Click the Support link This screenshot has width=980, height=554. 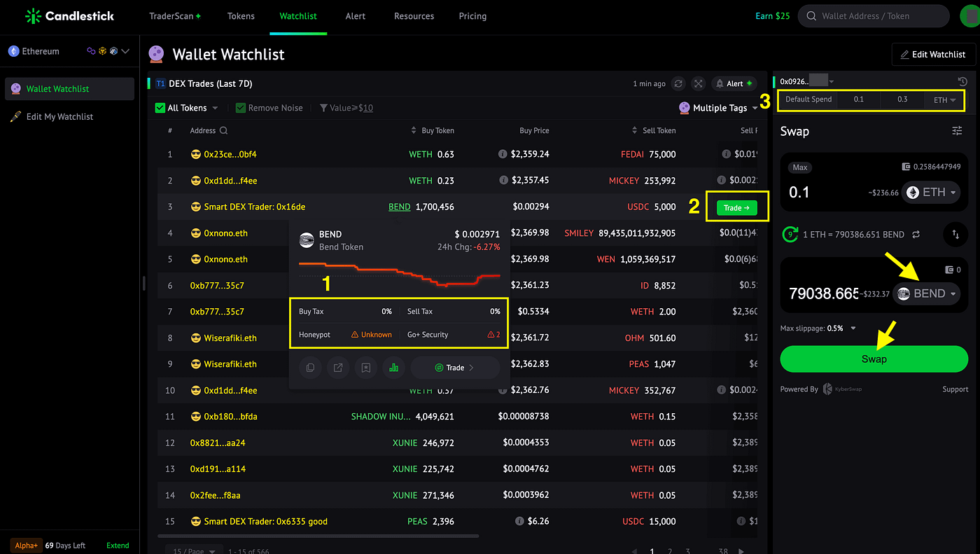pos(955,389)
